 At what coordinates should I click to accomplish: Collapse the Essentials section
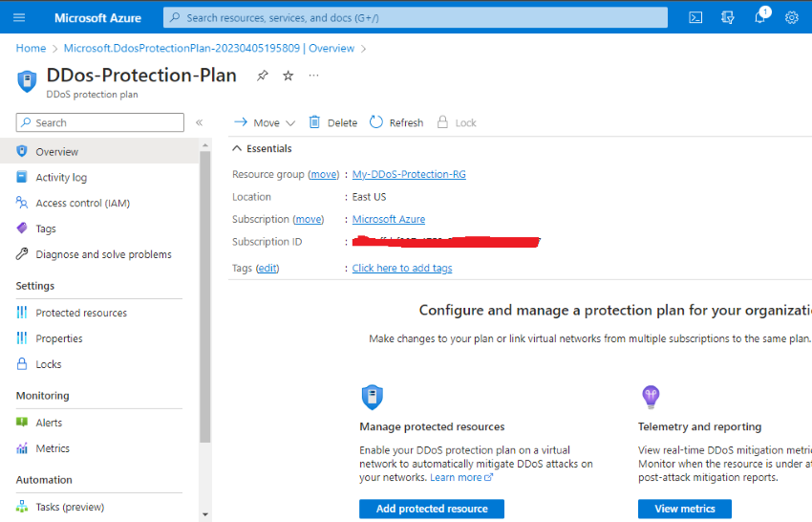point(262,149)
